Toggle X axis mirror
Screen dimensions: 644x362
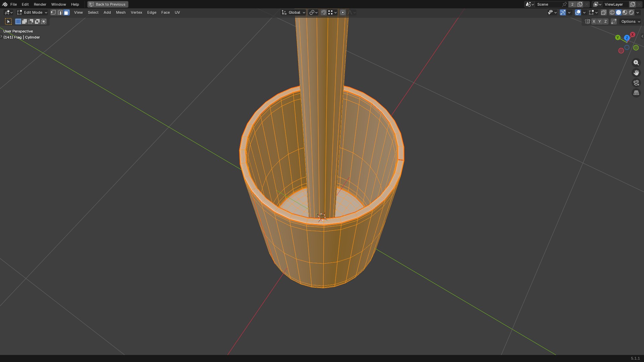coord(594,21)
